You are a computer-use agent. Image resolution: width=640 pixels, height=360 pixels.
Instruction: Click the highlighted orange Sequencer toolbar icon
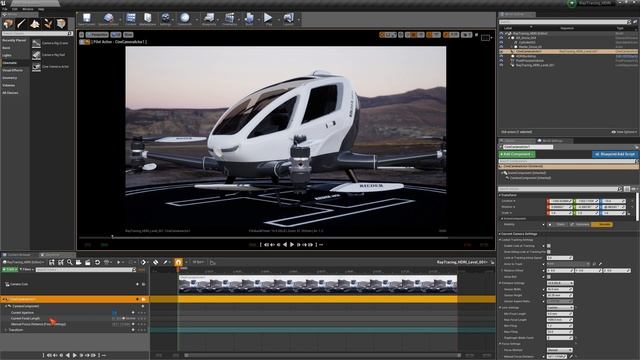point(178,262)
